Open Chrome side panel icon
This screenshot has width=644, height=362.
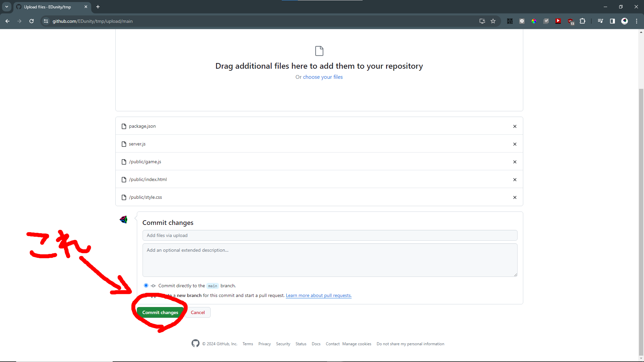[612, 21]
